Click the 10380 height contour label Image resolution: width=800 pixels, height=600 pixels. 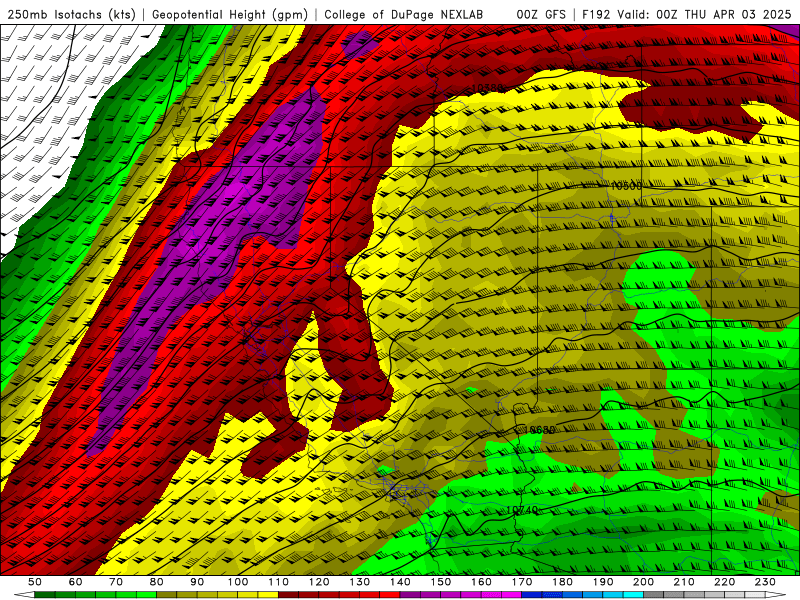coord(487,88)
